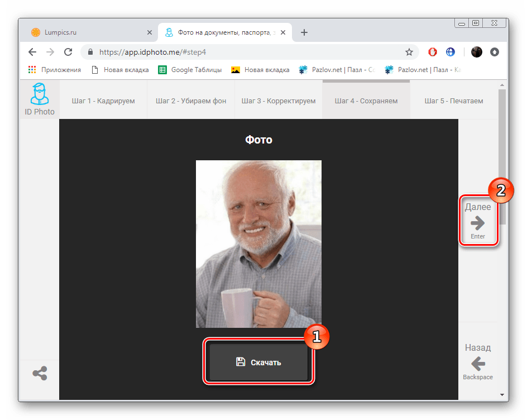
Task: Go to Шаг 1 - Кадрируем
Action: tap(103, 101)
